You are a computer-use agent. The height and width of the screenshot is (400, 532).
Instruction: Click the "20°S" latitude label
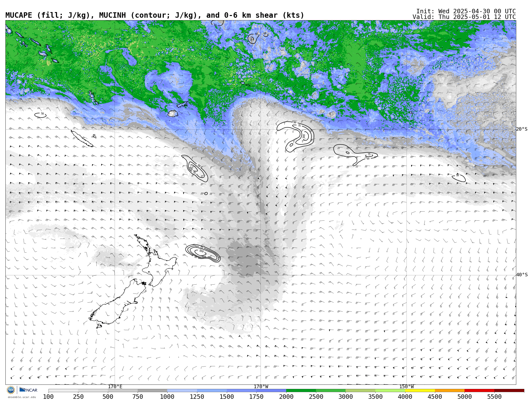tap(522, 129)
